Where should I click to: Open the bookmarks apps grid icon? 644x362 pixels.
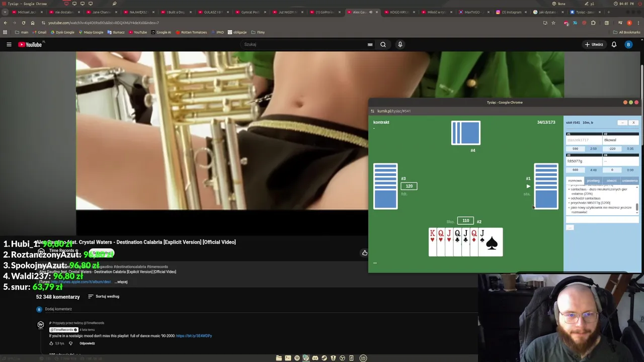coord(5,32)
